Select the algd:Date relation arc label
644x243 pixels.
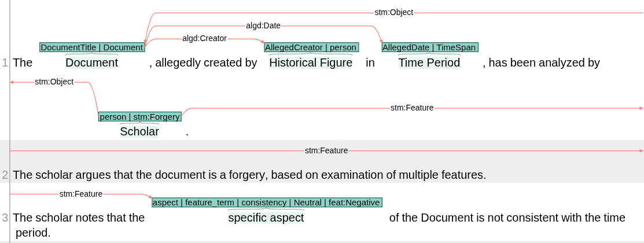263,25
